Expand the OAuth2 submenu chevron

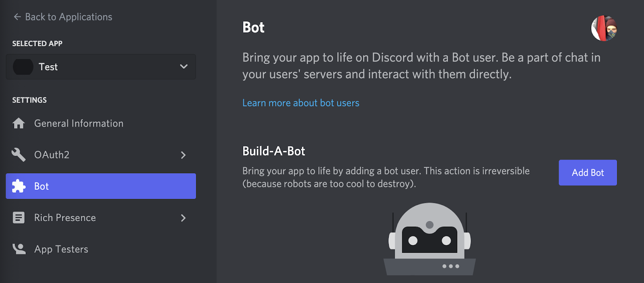(183, 155)
